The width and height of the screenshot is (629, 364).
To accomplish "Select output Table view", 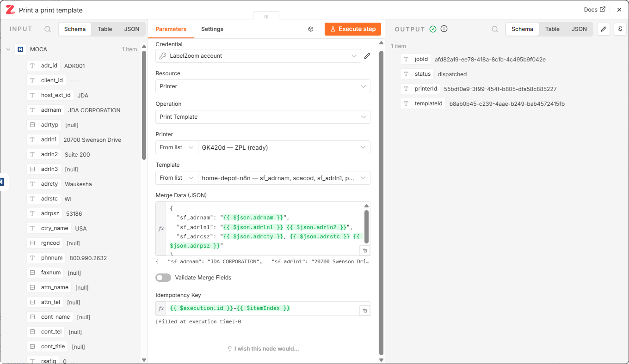I will coord(552,29).
